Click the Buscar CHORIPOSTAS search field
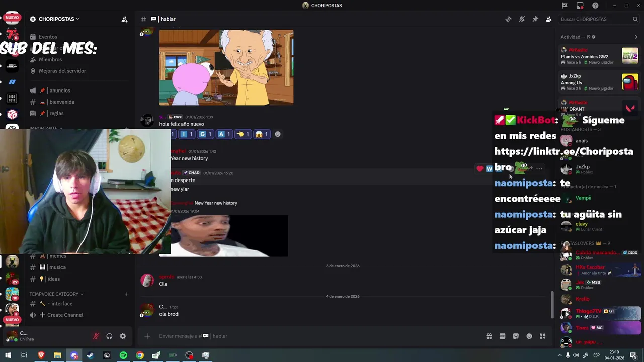The image size is (644, 362). tap(599, 19)
